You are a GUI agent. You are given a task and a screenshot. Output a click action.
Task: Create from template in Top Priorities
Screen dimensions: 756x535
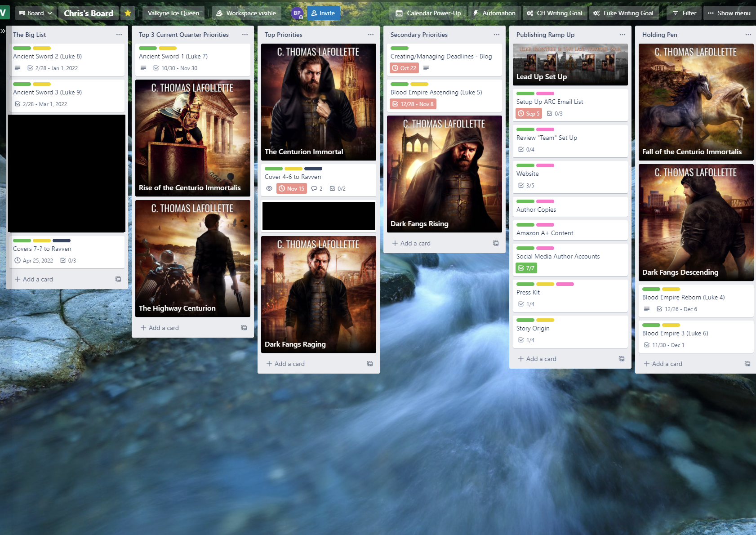click(x=370, y=364)
